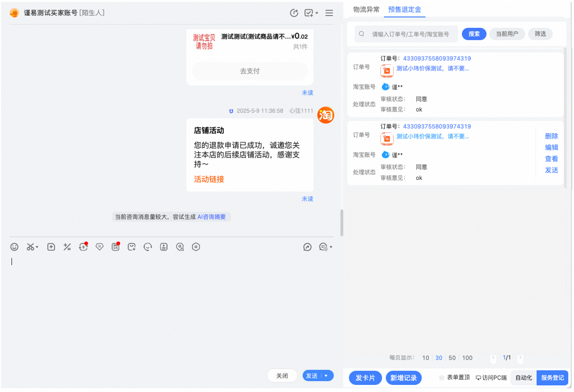
Task: Select 50 items per page
Action: pyautogui.click(x=452, y=358)
